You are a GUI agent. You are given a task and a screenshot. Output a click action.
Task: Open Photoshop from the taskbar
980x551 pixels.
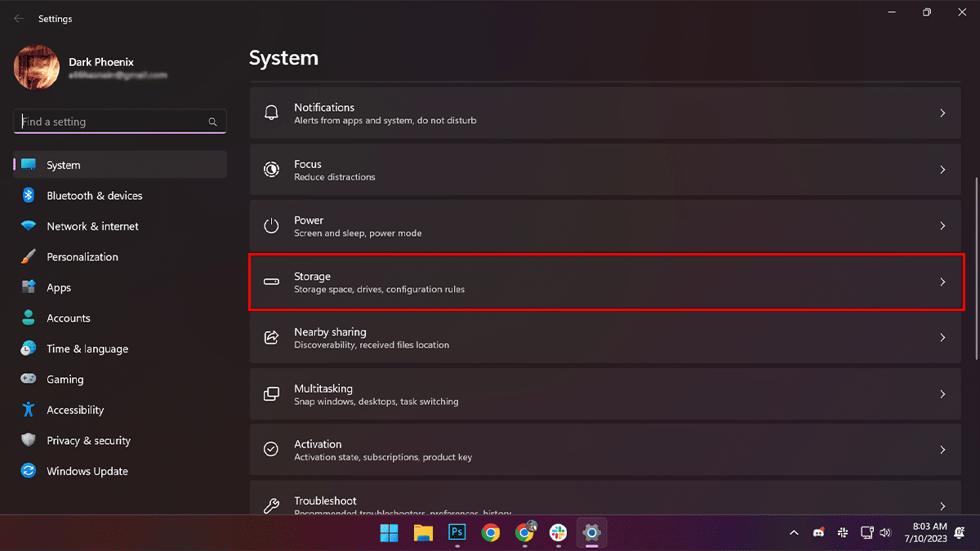(x=457, y=533)
